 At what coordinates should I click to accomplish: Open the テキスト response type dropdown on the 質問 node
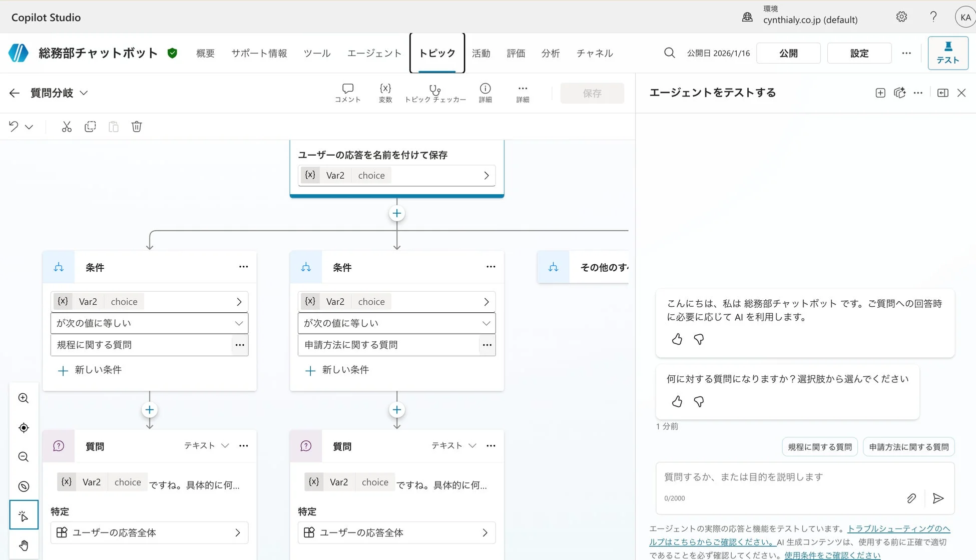coord(225,445)
